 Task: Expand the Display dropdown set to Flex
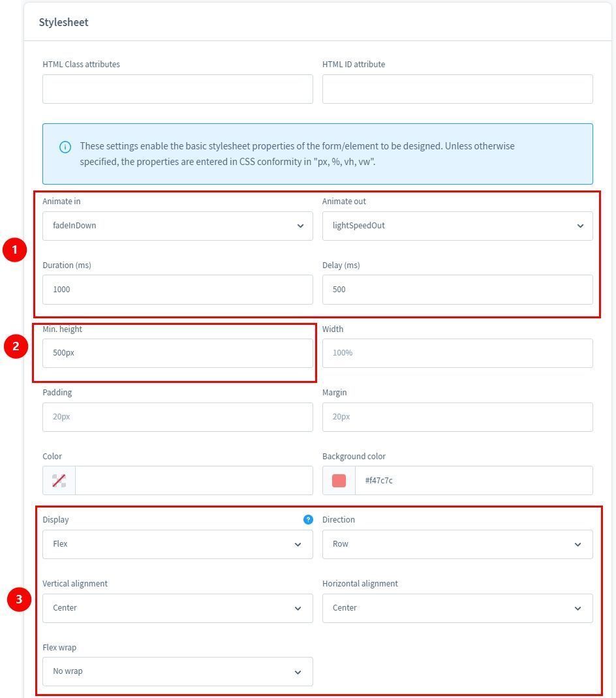click(x=177, y=544)
